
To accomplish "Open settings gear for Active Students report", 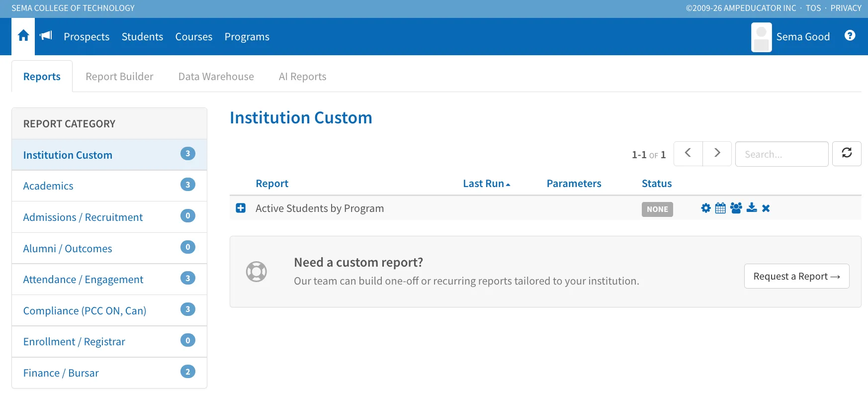I will click(706, 208).
